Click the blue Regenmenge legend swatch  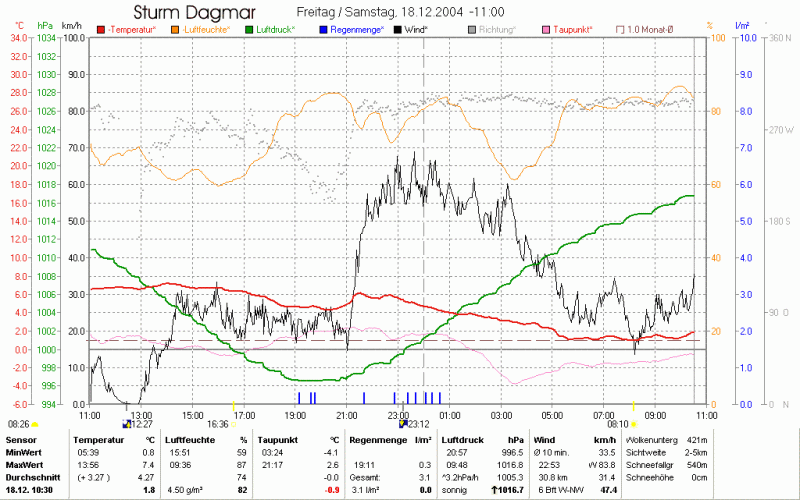323,30
